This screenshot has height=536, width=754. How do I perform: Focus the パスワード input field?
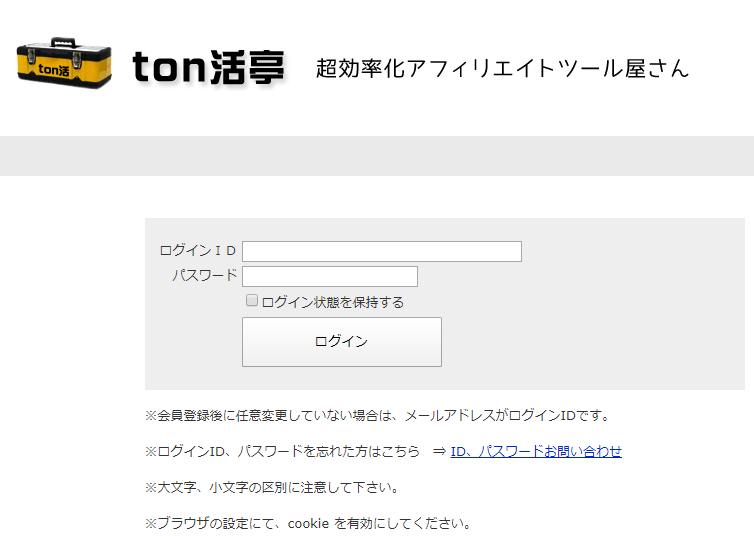pyautogui.click(x=329, y=276)
